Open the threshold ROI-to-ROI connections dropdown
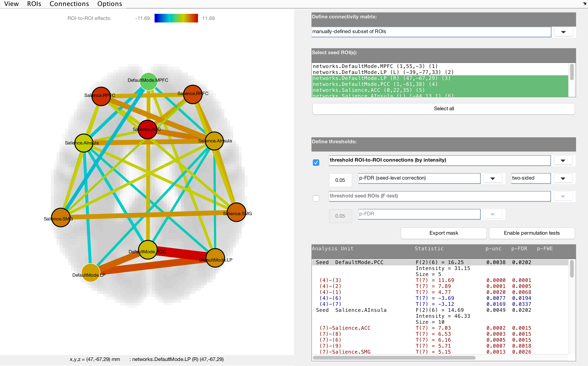 (x=563, y=160)
